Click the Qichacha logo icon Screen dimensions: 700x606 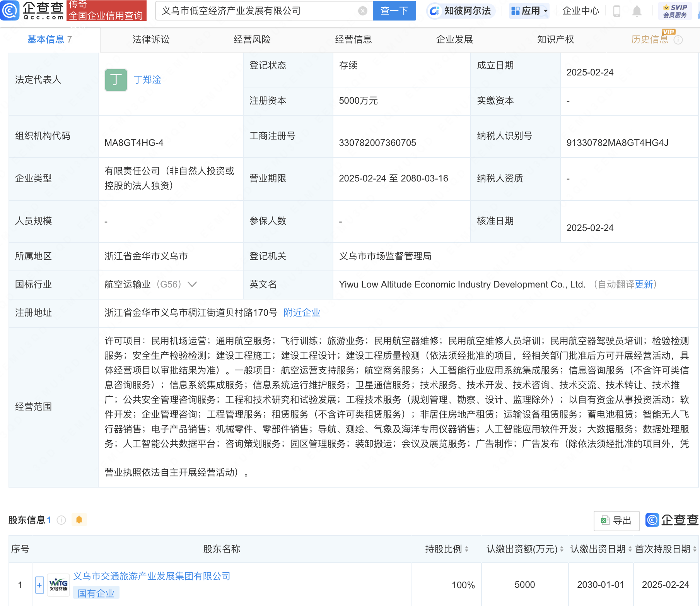pyautogui.click(x=10, y=10)
